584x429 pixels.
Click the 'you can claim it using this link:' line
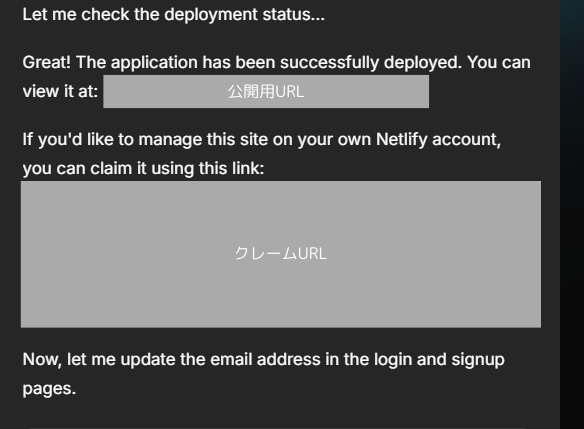click(143, 168)
